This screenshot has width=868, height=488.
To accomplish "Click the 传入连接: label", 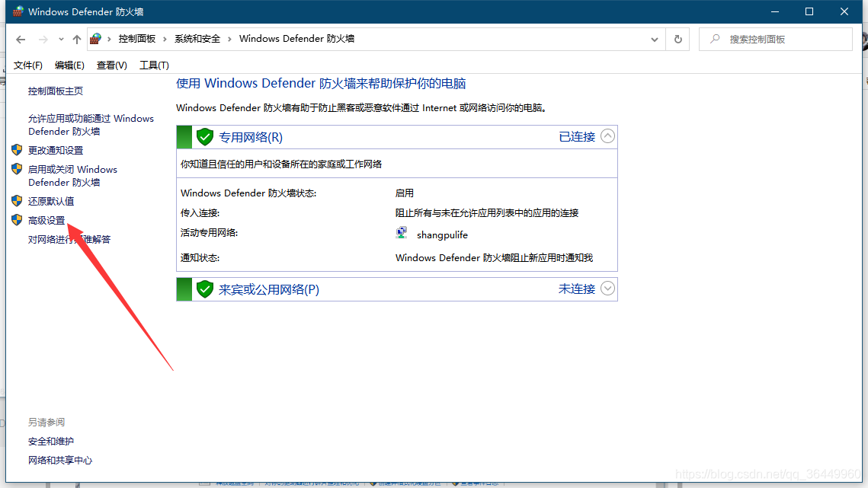I will [200, 213].
